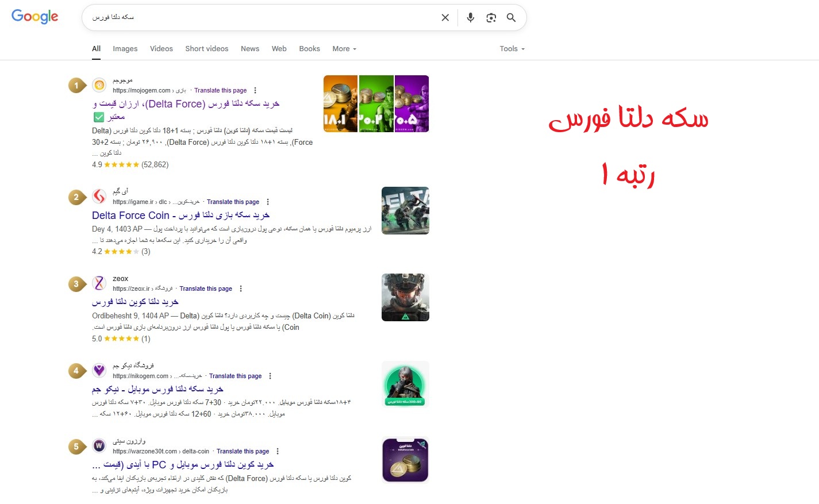The width and height of the screenshot is (819, 504).
Task: Click the igame Delta Force soldiers thumbnail
Action: pos(405,210)
